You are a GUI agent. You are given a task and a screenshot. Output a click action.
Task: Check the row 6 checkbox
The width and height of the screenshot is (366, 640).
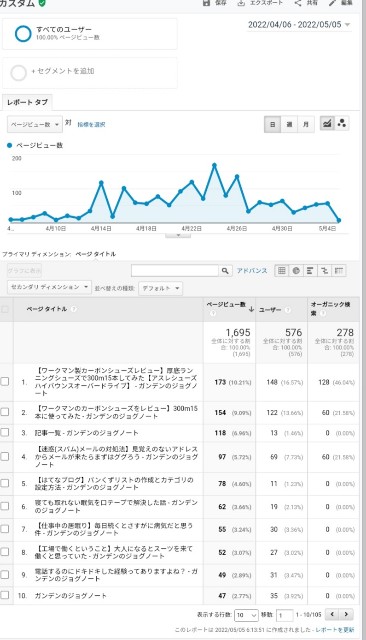pos(5,506)
